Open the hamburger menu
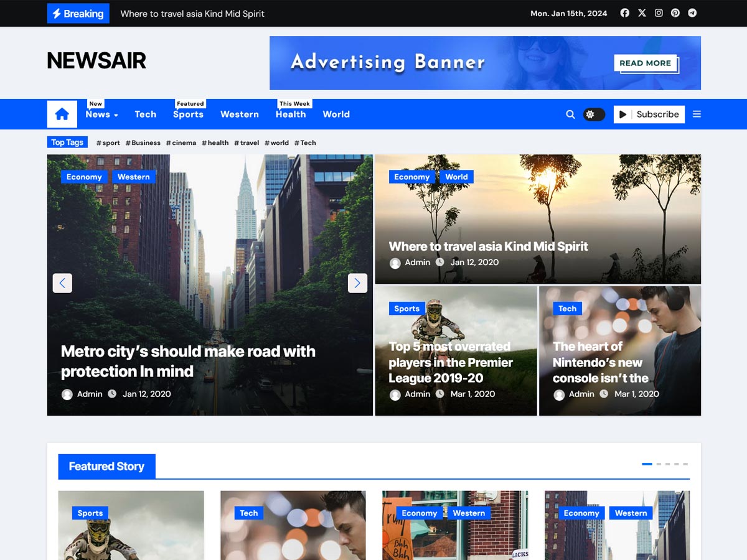 point(697,114)
